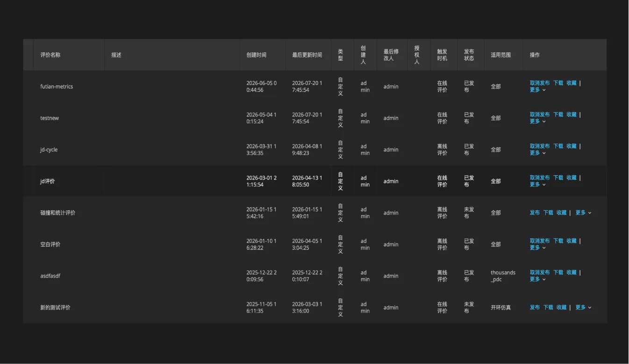Open 更多 menu in testnew row

tap(537, 121)
